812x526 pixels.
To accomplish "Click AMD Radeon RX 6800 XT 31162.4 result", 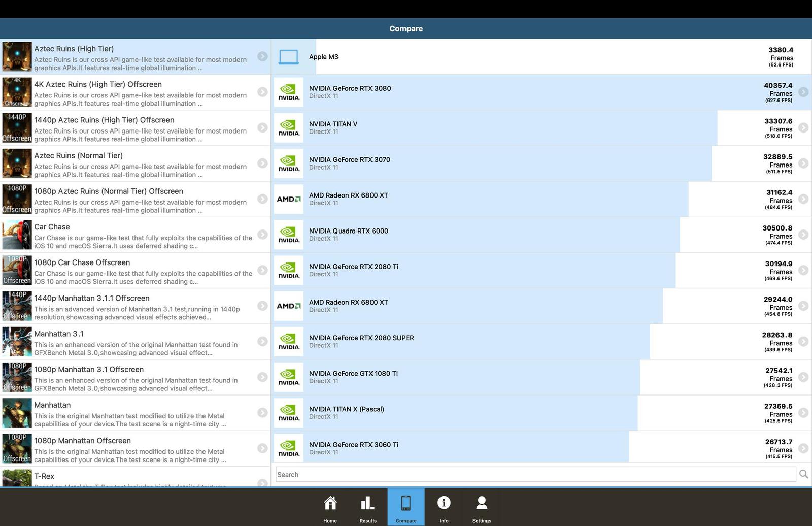I will (x=541, y=199).
